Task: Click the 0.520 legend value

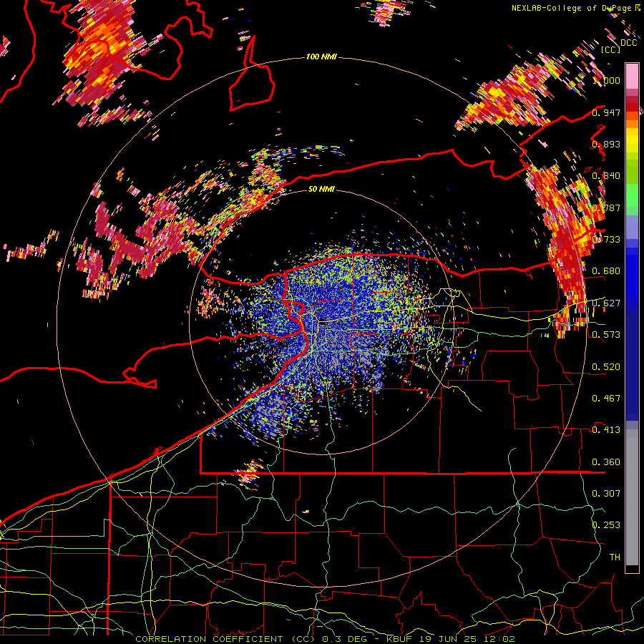Action: click(606, 367)
